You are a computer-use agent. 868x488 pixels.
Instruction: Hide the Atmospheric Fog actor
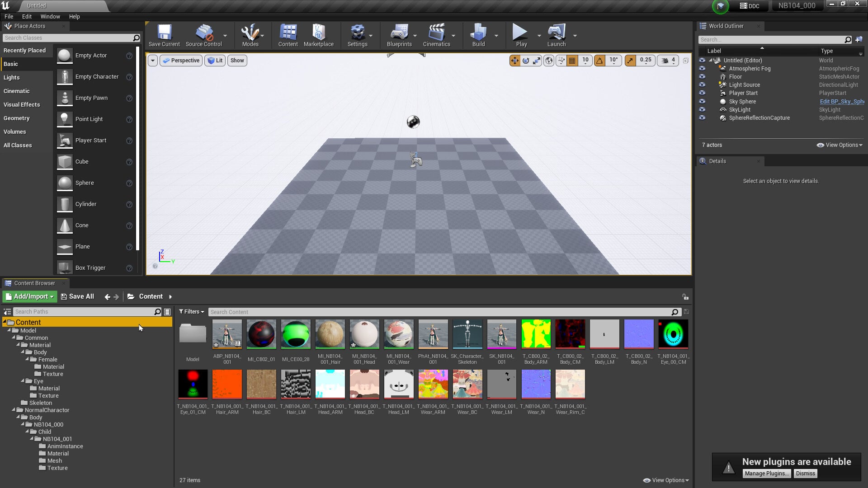click(x=702, y=69)
